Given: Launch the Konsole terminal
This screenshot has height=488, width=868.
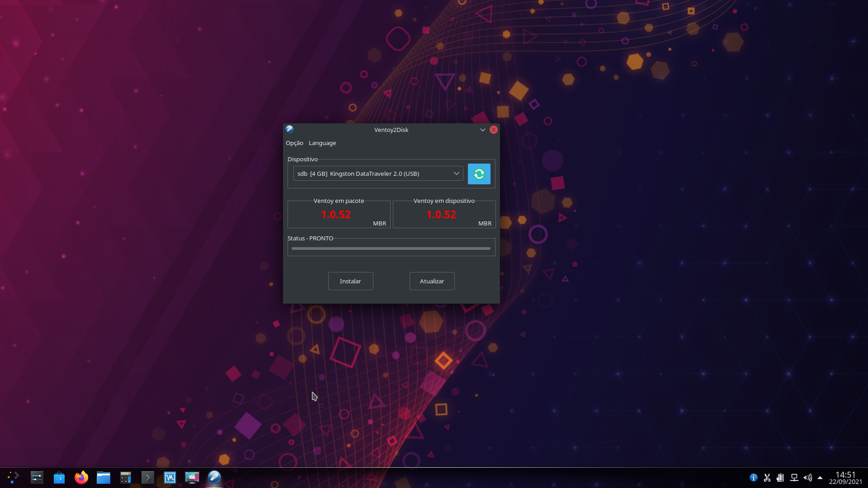Looking at the screenshot, I should pos(147,477).
